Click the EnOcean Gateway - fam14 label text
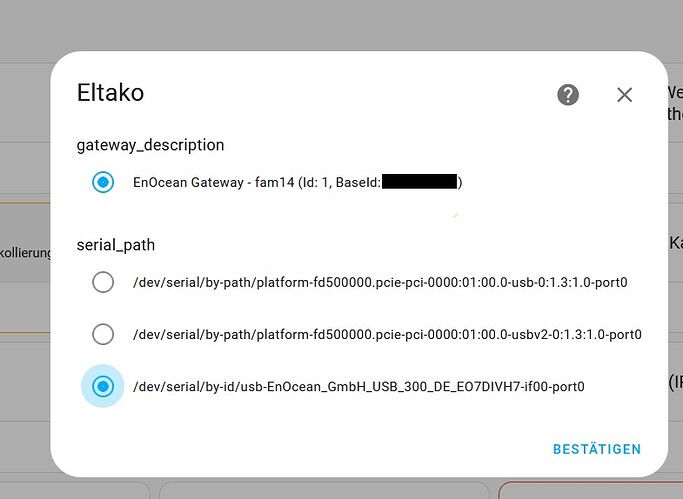The image size is (683, 499). coord(255,183)
